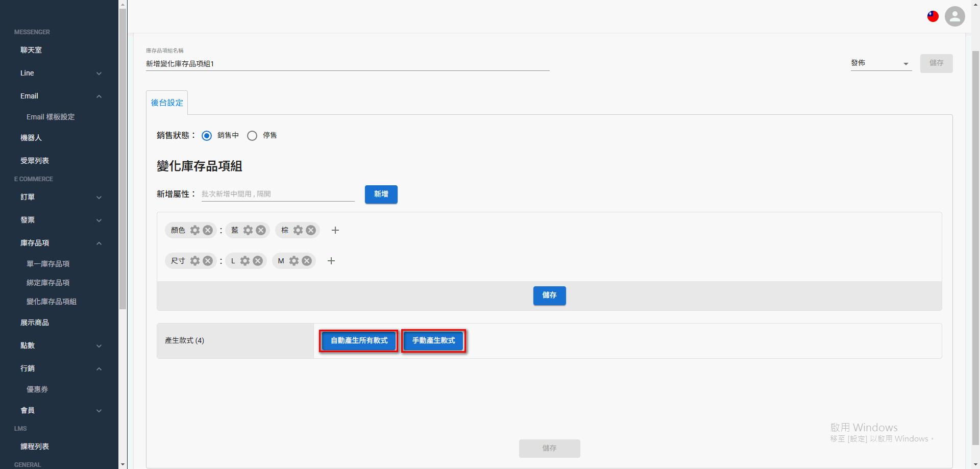
Task: Add a new value to 顏色 row with plus
Action: [335, 230]
